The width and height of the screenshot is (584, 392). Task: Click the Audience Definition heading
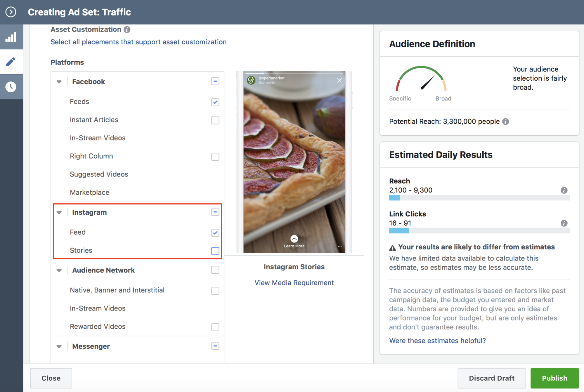432,44
